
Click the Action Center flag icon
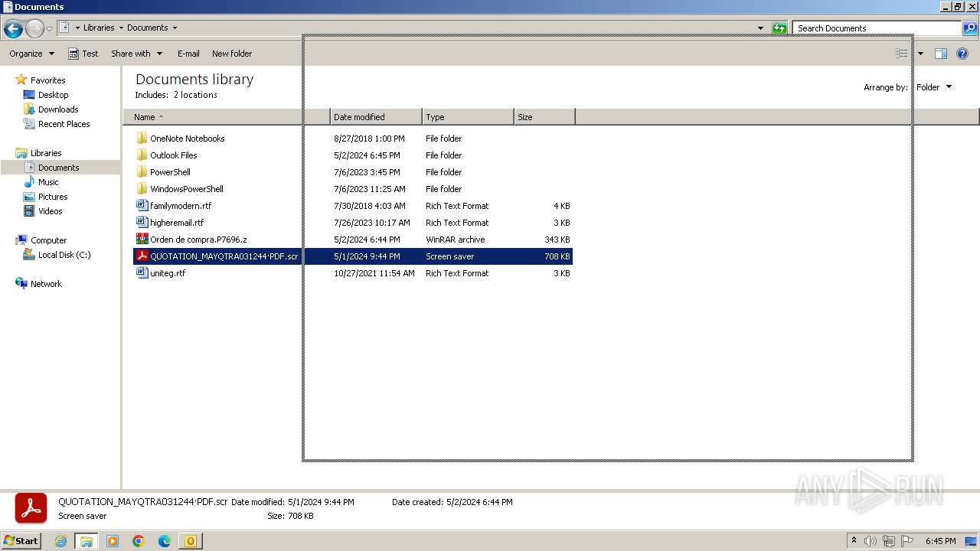click(x=907, y=541)
